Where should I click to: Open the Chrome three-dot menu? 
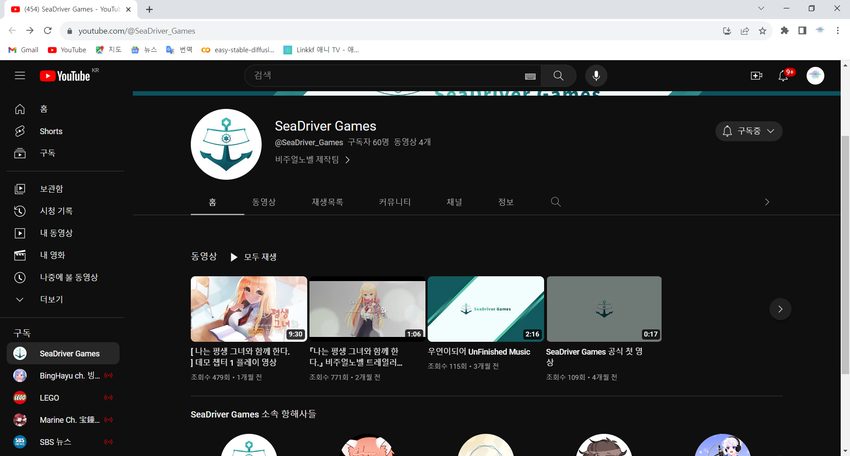point(838,31)
